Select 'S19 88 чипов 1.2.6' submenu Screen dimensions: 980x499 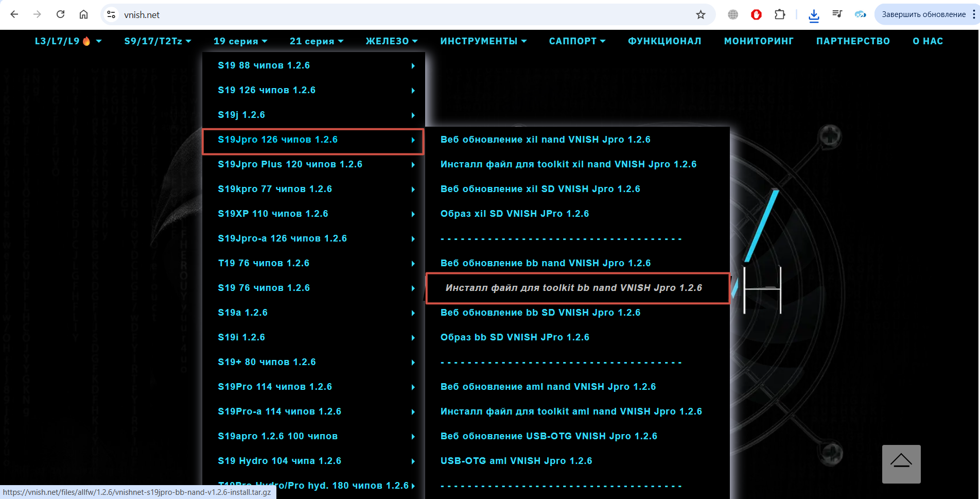pos(313,65)
